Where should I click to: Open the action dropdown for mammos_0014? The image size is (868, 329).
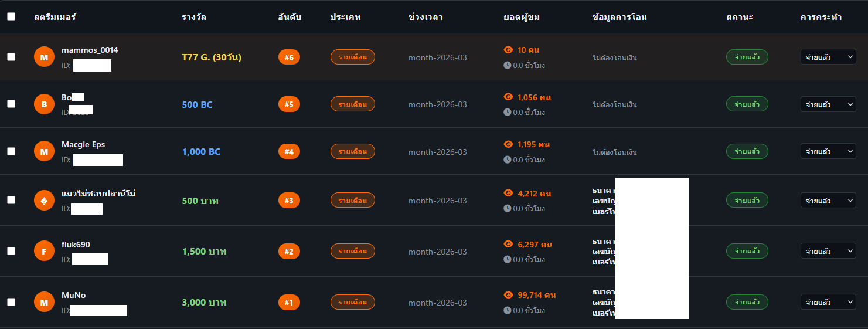tap(828, 57)
